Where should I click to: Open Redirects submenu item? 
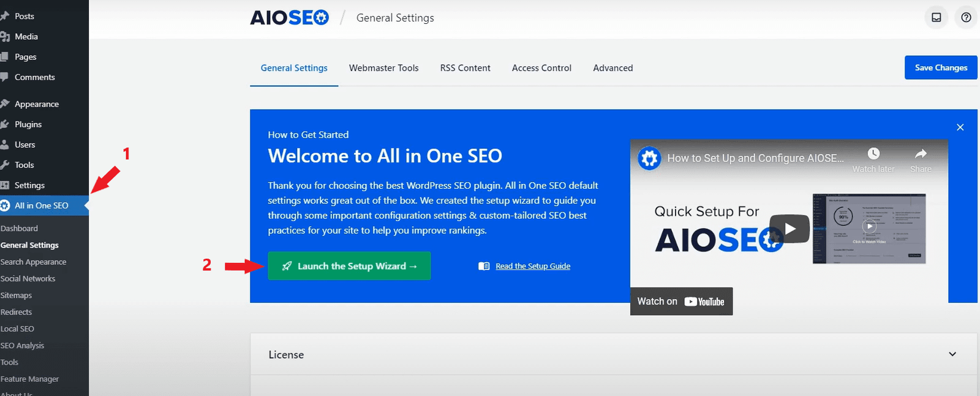click(x=16, y=312)
